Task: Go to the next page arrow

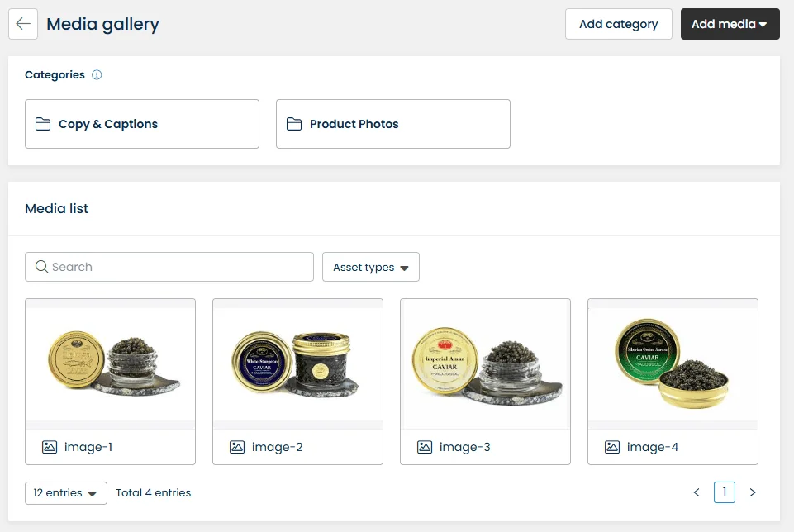Action: 753,493
